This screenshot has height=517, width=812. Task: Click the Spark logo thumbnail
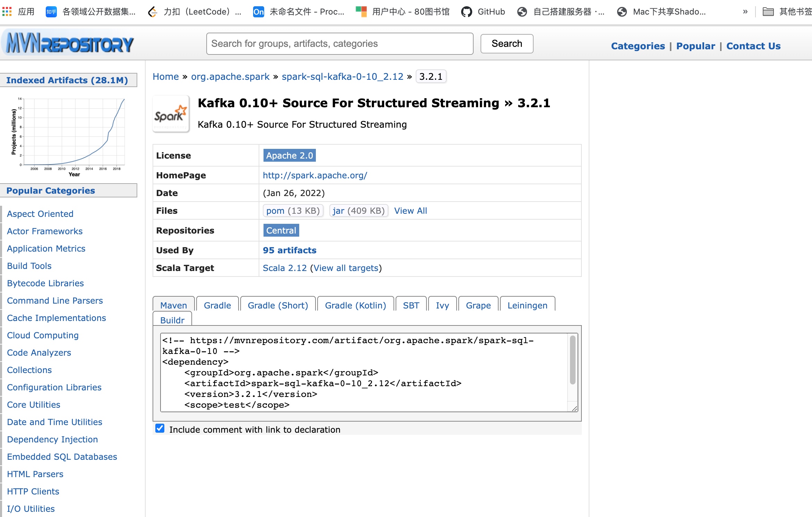coord(171,114)
